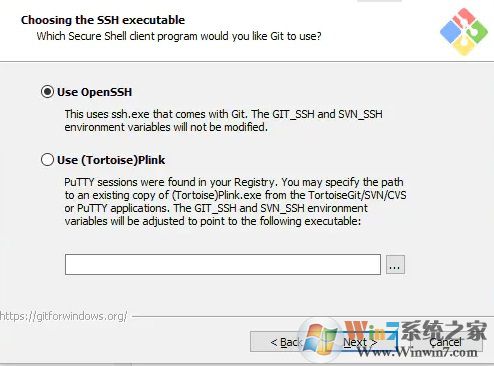This screenshot has width=494, height=366.
Task: Click the "Use OpenSSH" option label
Action: click(95, 92)
